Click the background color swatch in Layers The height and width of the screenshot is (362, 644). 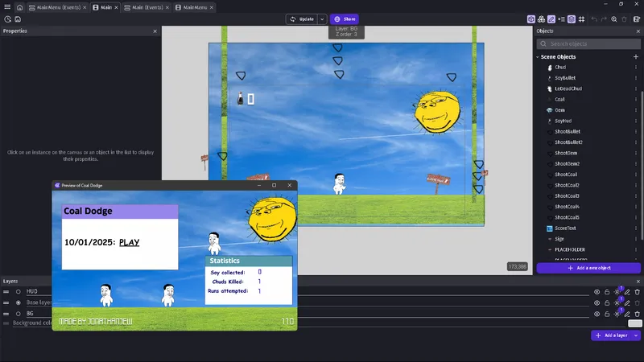(x=634, y=323)
